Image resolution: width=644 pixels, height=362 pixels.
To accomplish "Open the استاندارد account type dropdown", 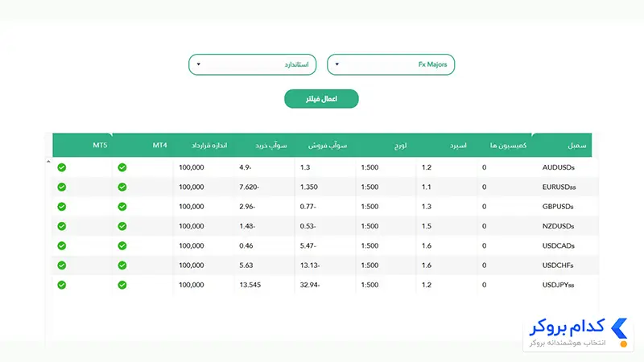I will (252, 64).
